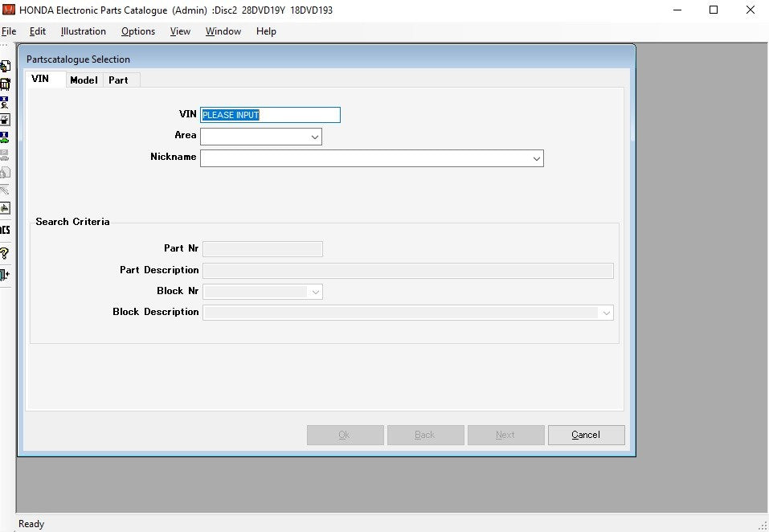Click the basket icon in the left toolbar

tap(5, 84)
